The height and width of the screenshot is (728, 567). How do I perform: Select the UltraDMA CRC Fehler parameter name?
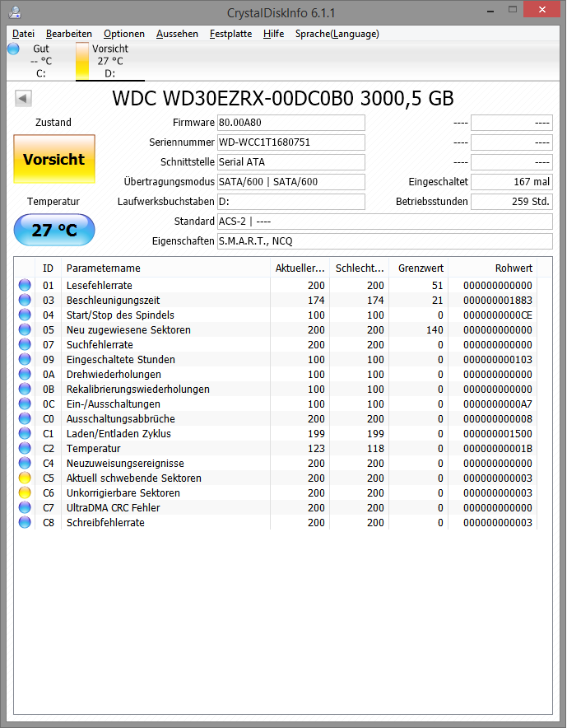(x=114, y=507)
